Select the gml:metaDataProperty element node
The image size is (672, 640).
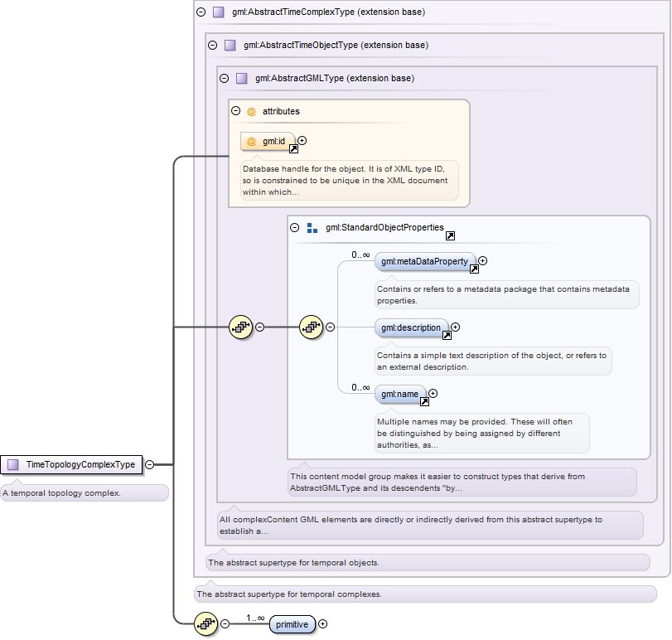[425, 261]
